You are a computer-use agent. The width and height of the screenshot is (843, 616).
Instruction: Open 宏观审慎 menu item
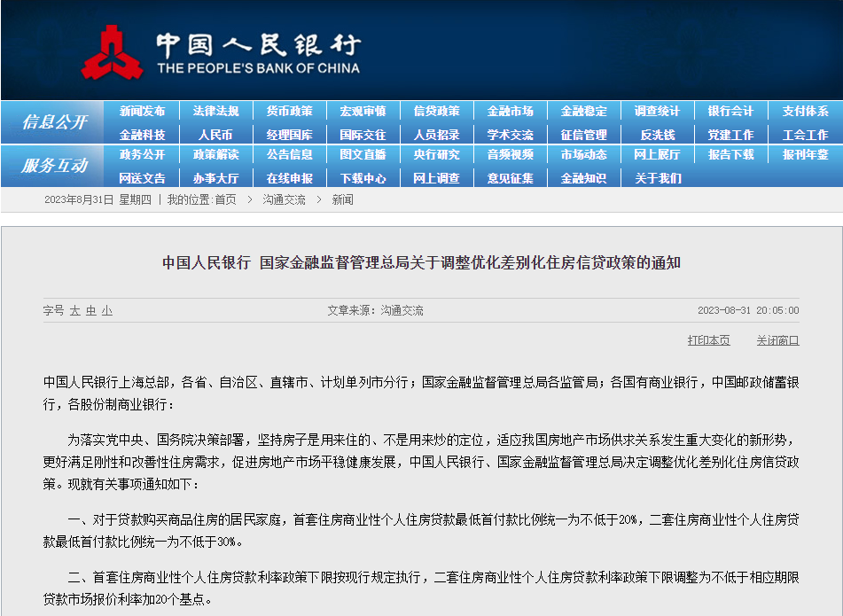tap(363, 112)
